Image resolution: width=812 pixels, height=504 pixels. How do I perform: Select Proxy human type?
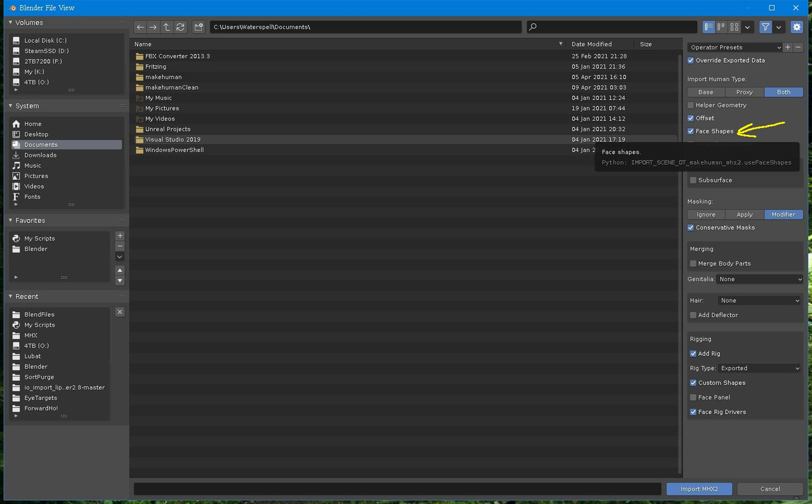click(x=745, y=93)
